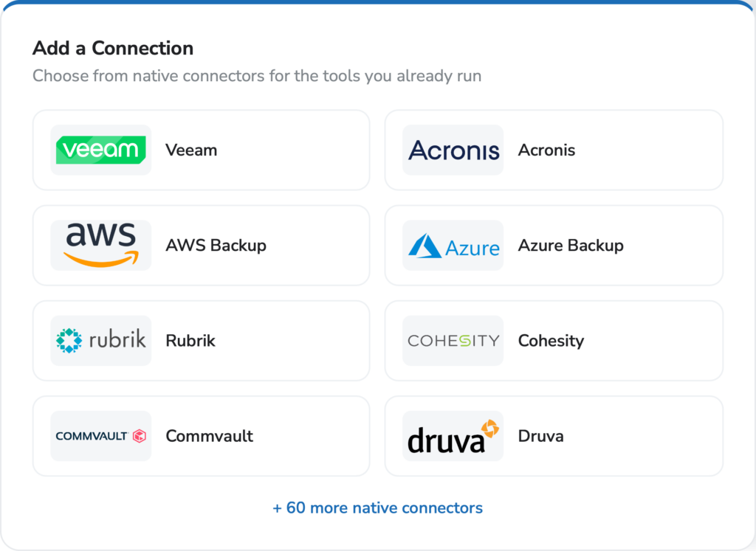Click the Commvault logo icon
Viewport: 756px width, 551px height.
coord(100,436)
